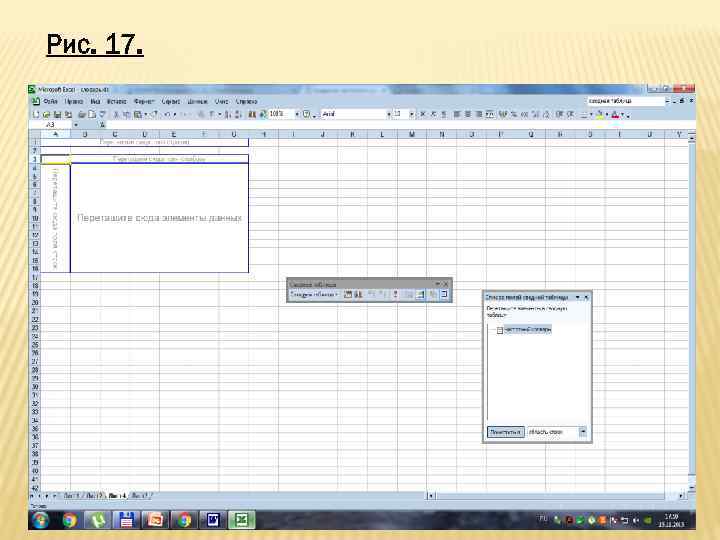
Task: Open the Font Color dropdown arrow
Action: tap(623, 114)
